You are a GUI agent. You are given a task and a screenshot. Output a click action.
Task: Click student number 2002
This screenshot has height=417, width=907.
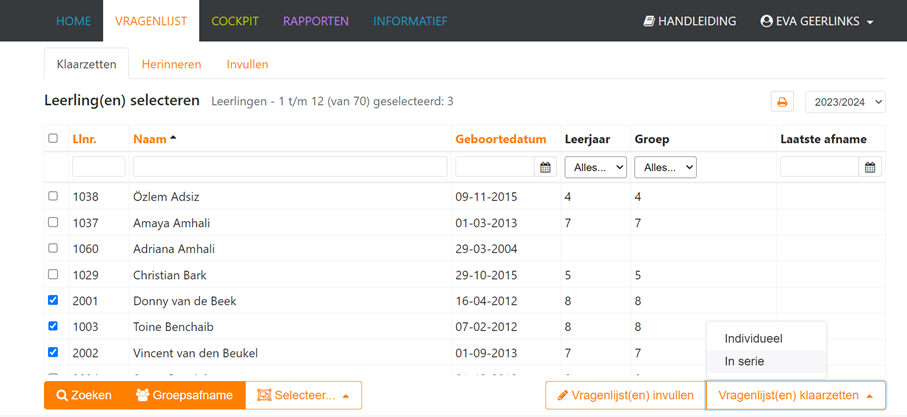coord(86,353)
